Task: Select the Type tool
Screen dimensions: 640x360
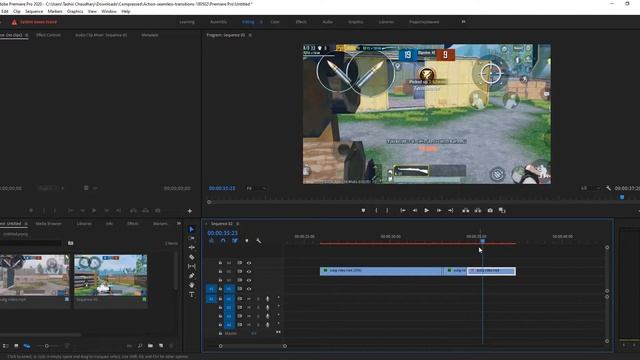Action: pyautogui.click(x=191, y=295)
